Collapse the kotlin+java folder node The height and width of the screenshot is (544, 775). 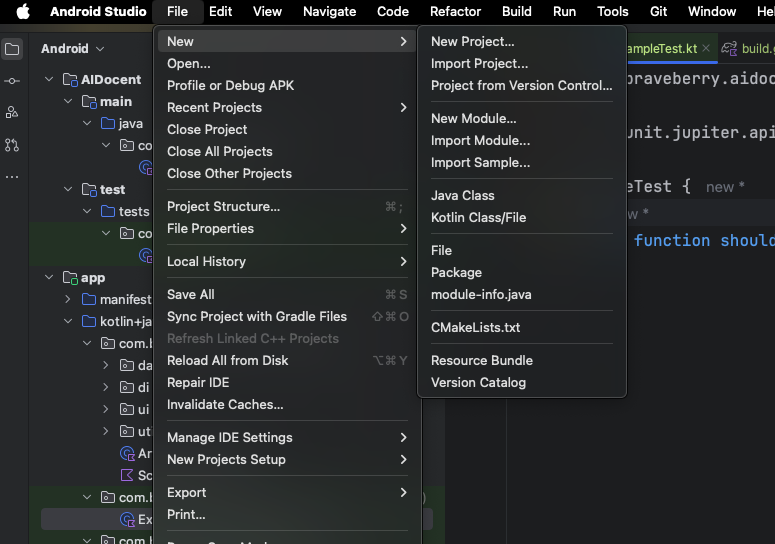(68, 321)
